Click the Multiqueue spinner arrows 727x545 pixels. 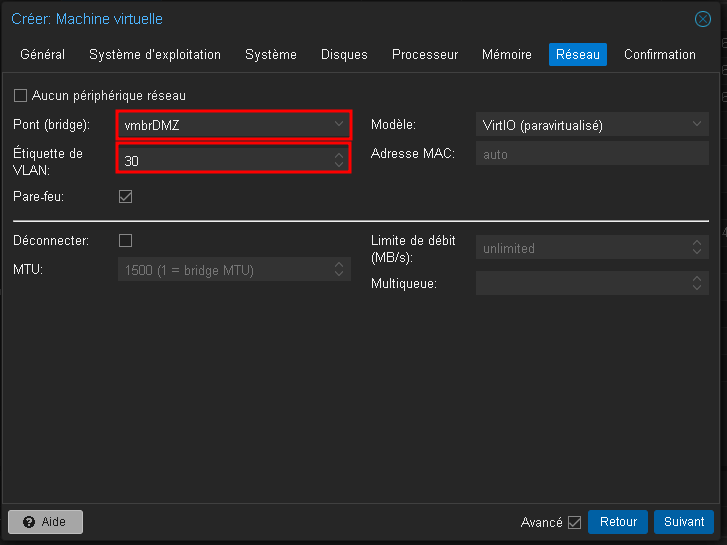(697, 284)
